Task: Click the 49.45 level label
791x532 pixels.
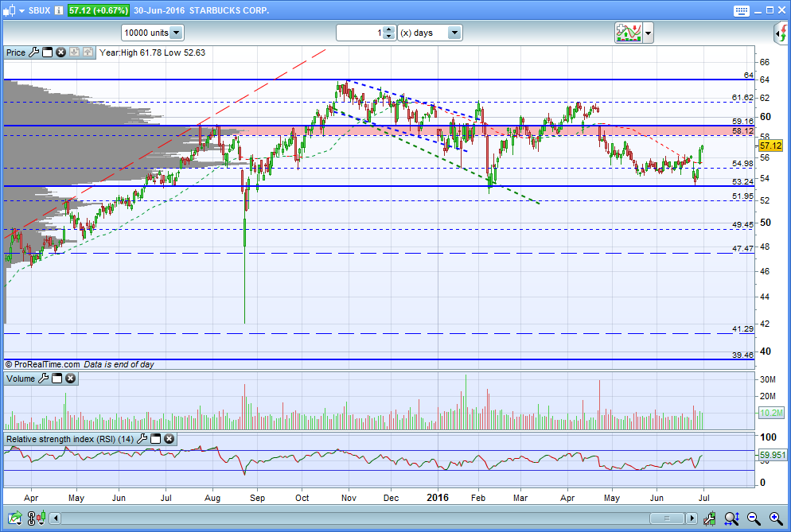Action: [x=742, y=225]
